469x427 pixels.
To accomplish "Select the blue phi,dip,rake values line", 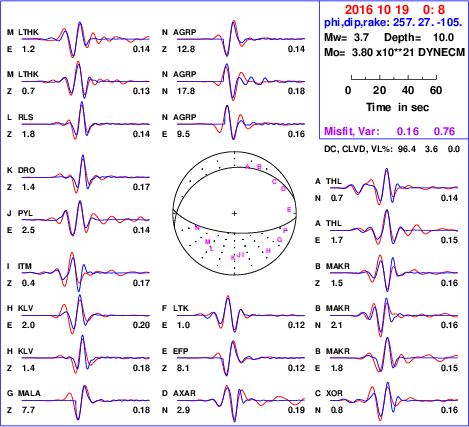I will (393, 23).
